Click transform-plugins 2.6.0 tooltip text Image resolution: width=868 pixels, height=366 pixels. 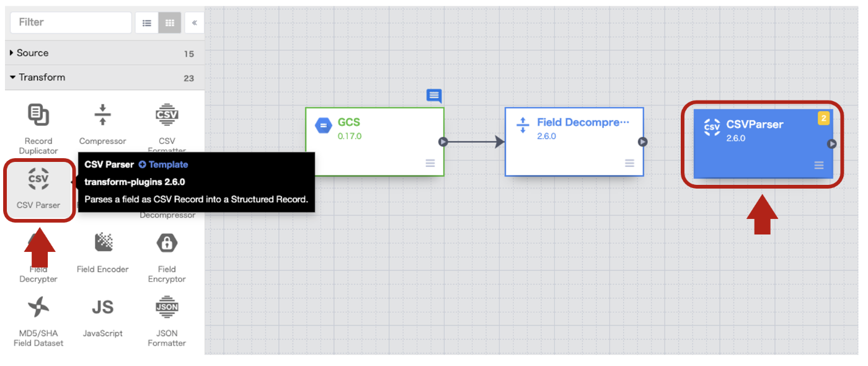pyautogui.click(x=135, y=182)
